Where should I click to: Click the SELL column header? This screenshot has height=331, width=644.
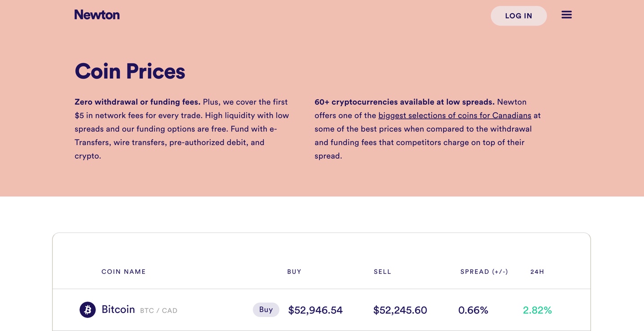(382, 272)
